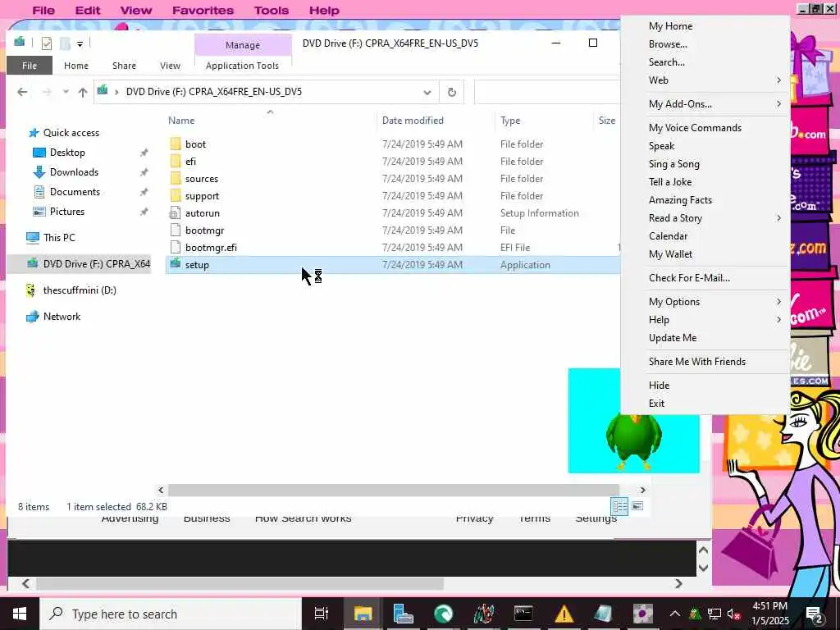Image resolution: width=840 pixels, height=630 pixels.
Task: Select the support folder icon
Action: (x=176, y=195)
